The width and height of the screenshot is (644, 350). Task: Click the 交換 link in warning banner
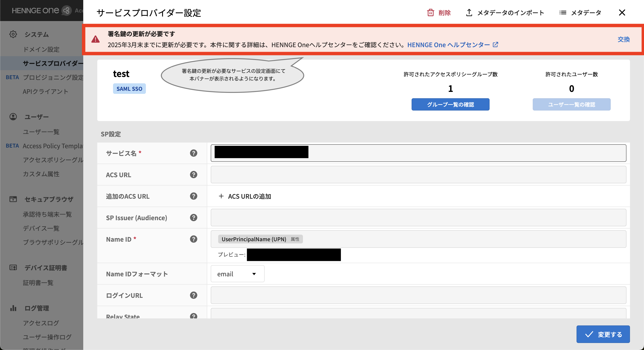tap(623, 39)
